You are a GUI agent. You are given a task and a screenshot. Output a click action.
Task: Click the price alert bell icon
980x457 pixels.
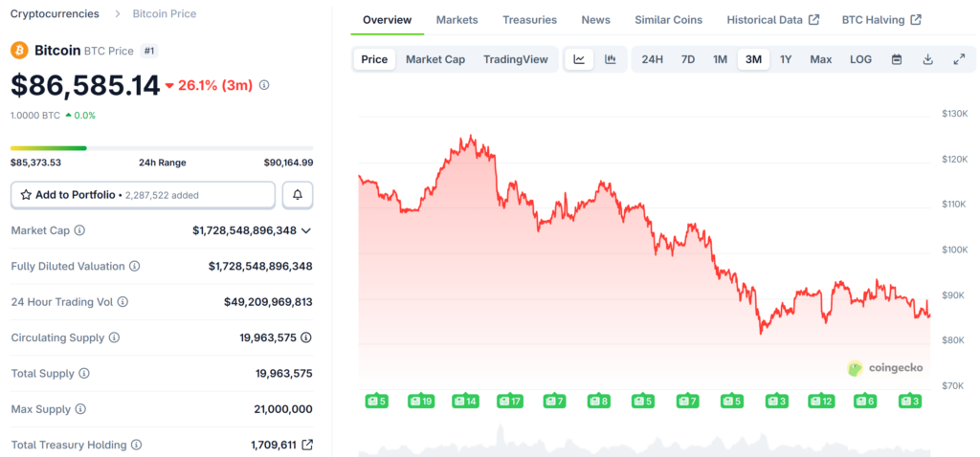pos(298,195)
